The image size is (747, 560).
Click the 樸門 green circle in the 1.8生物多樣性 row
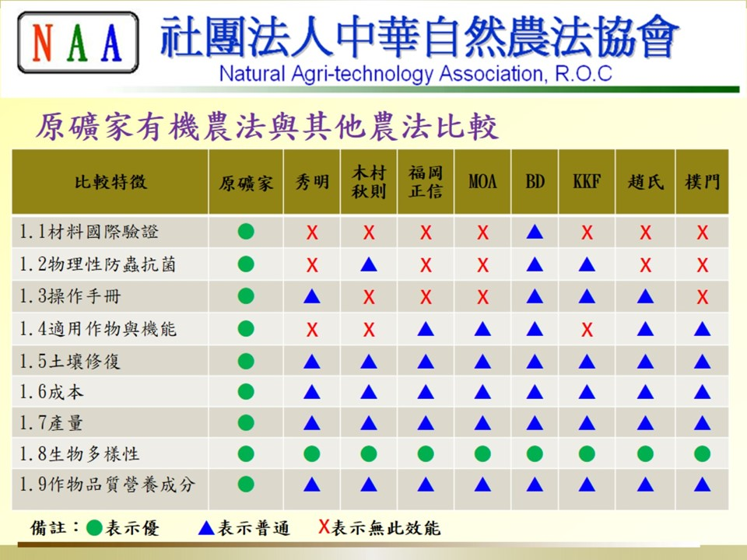[702, 453]
